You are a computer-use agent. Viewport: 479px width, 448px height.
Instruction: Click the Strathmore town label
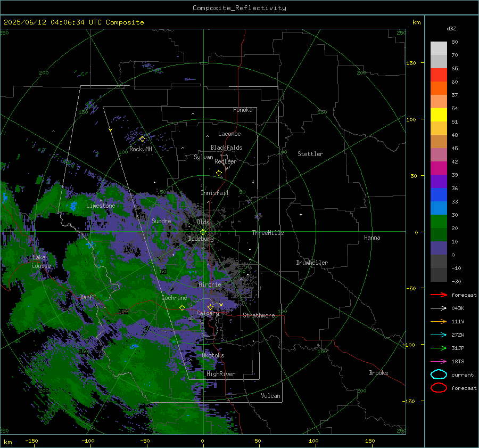click(259, 315)
